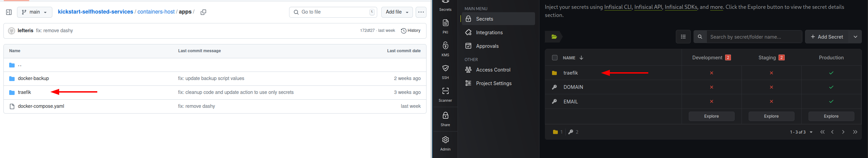Open commit message fix: remove dashy in header
The height and width of the screenshot is (158, 868).
pyautogui.click(x=54, y=31)
